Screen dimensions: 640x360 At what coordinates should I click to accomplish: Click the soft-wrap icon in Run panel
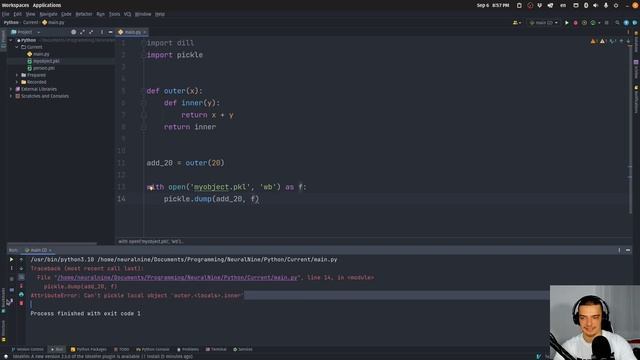pyautogui.click(x=21, y=277)
